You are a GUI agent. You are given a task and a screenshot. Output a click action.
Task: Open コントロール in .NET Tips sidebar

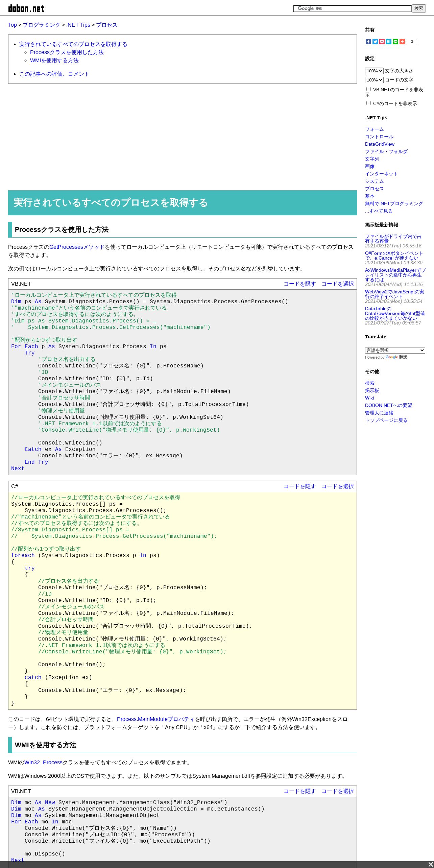379,137
